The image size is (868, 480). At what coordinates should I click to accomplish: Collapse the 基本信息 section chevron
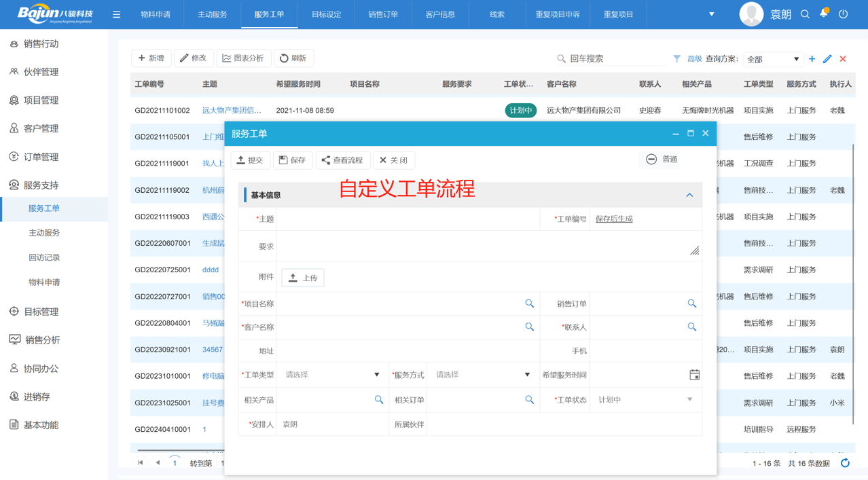(x=689, y=196)
